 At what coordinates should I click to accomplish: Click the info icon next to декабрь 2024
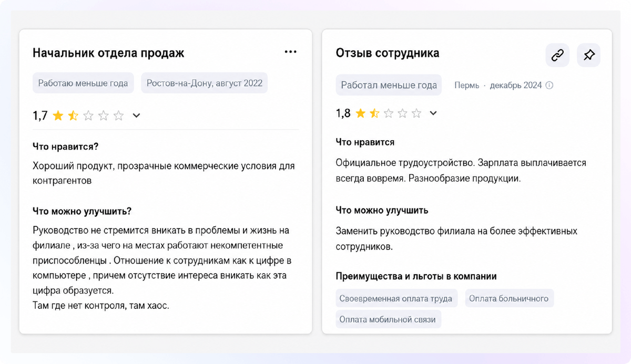click(549, 85)
